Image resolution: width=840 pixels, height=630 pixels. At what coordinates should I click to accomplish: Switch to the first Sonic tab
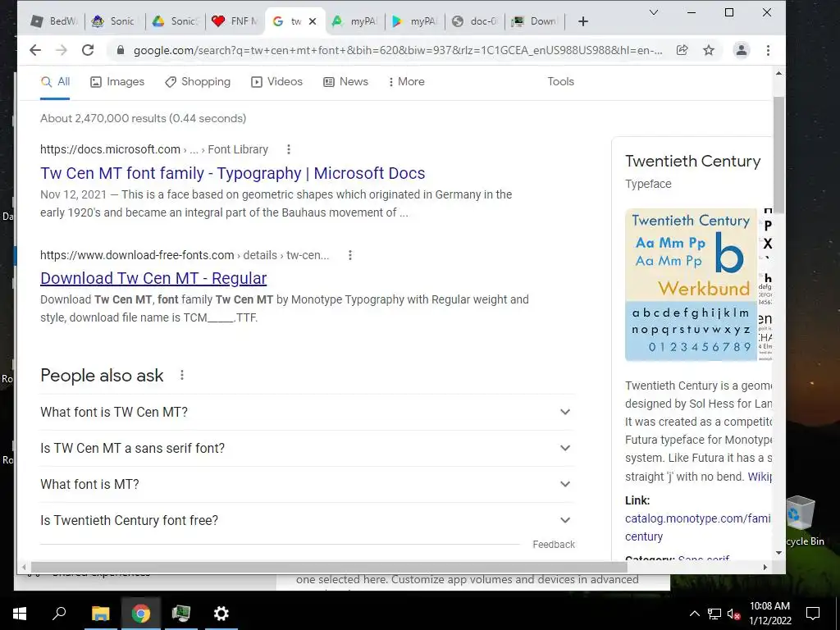113,21
